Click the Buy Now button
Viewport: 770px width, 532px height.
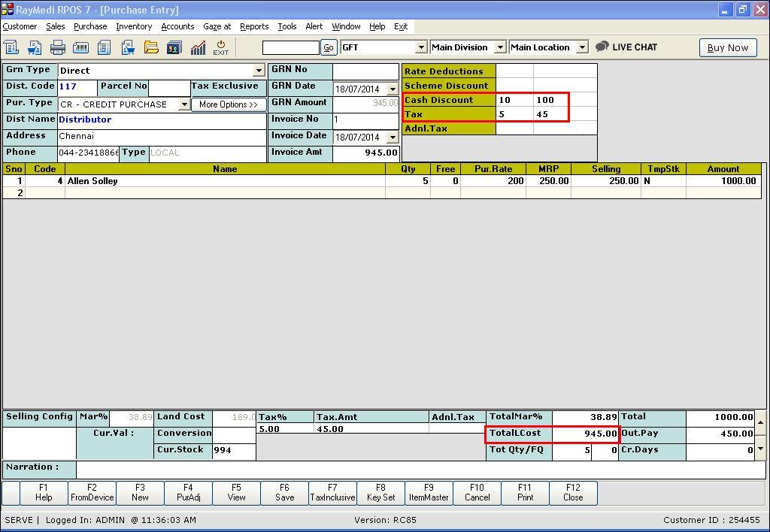pos(727,47)
